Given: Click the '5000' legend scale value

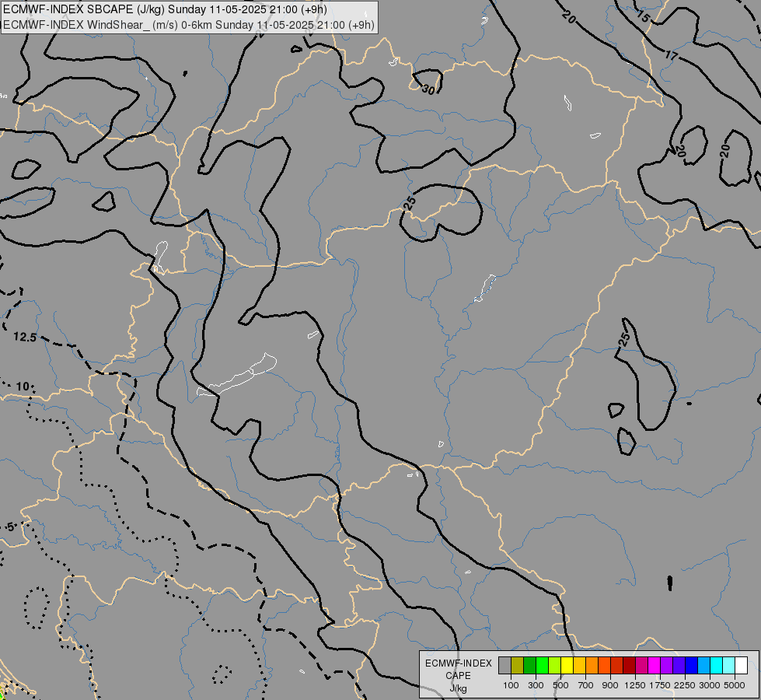Looking at the screenshot, I should point(735,685).
